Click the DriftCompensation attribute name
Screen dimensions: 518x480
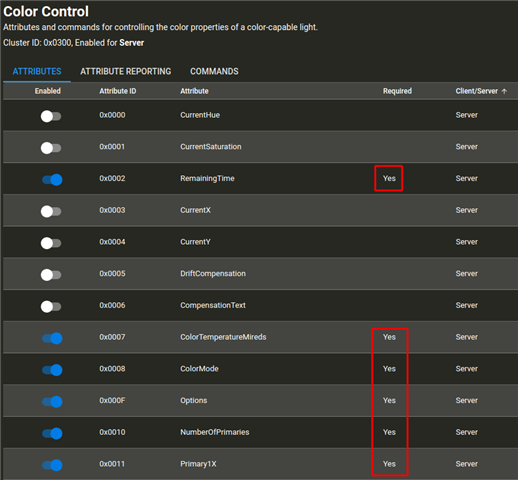213,273
